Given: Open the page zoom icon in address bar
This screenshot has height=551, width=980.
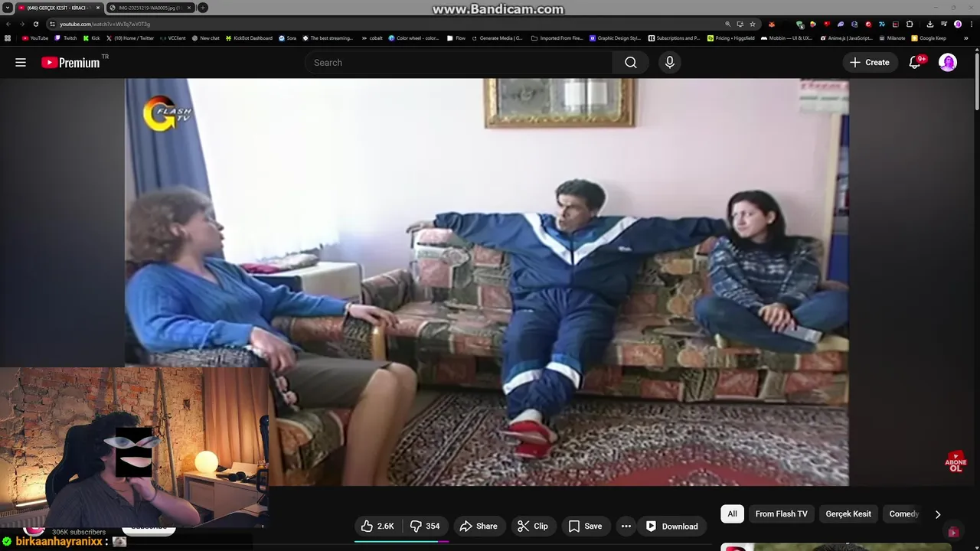Looking at the screenshot, I should click(727, 24).
